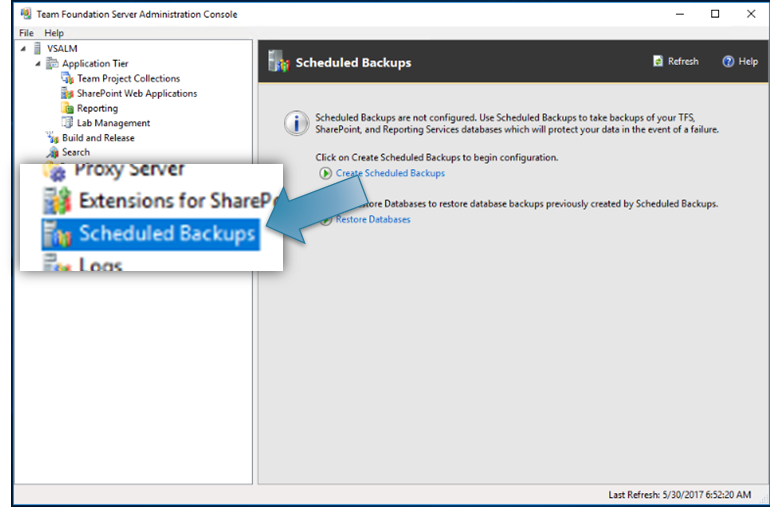The image size is (770, 507).
Task: Follow the Restore Databases link
Action: click(x=372, y=219)
